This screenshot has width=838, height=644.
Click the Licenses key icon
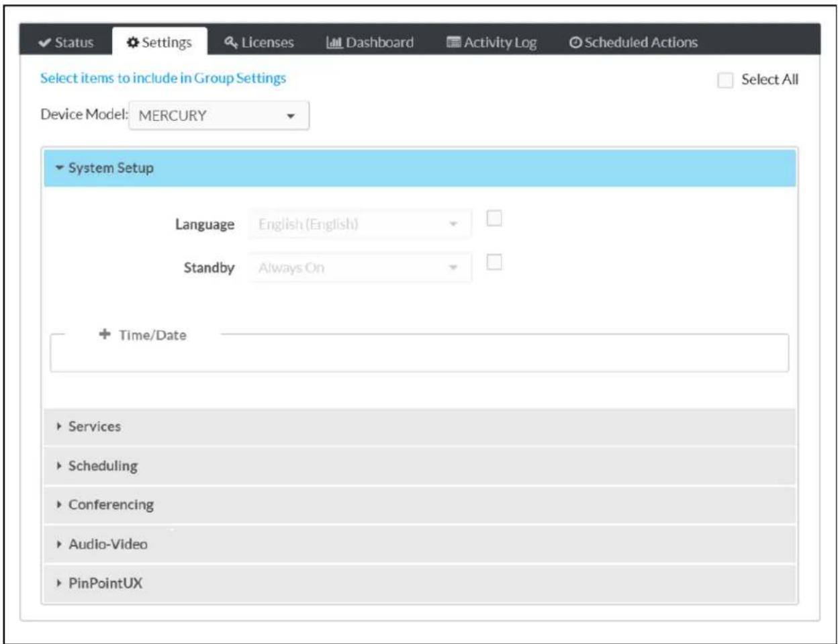click(231, 42)
